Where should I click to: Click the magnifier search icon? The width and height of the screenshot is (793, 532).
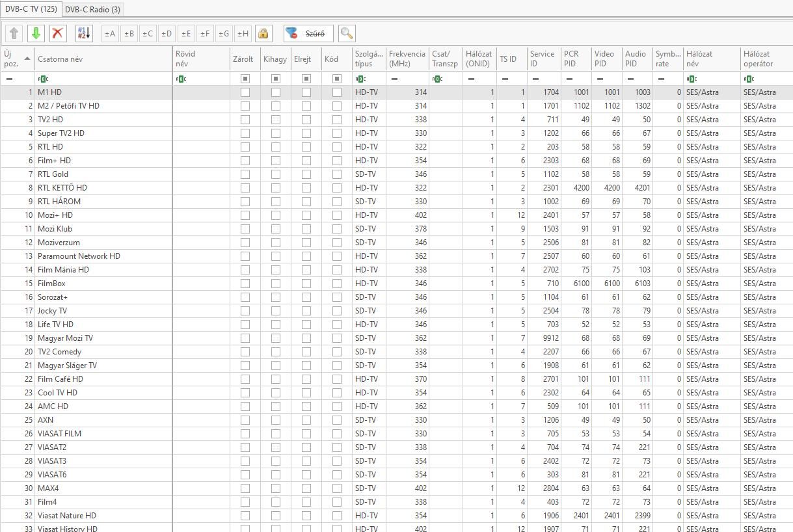pos(347,34)
